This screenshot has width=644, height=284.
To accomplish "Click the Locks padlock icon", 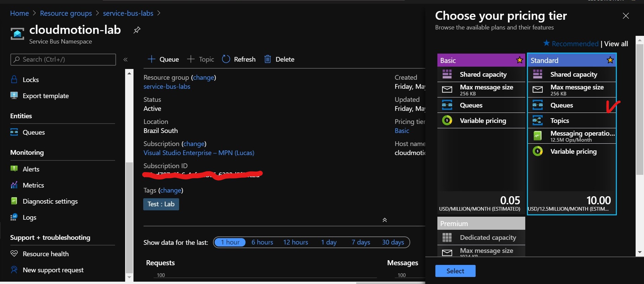I will coord(14,79).
